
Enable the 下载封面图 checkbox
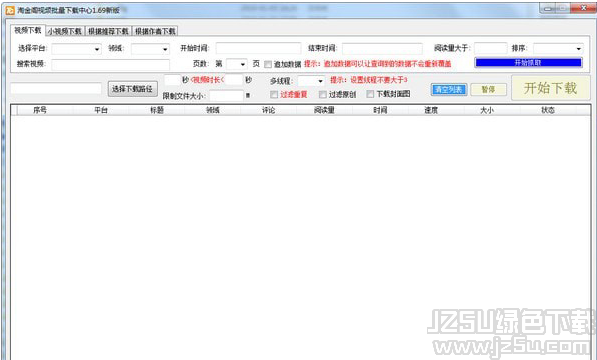click(x=370, y=94)
